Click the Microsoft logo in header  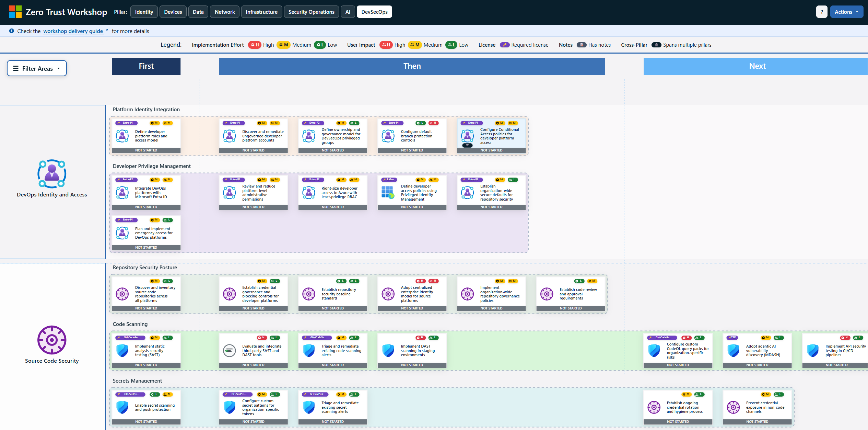(15, 12)
